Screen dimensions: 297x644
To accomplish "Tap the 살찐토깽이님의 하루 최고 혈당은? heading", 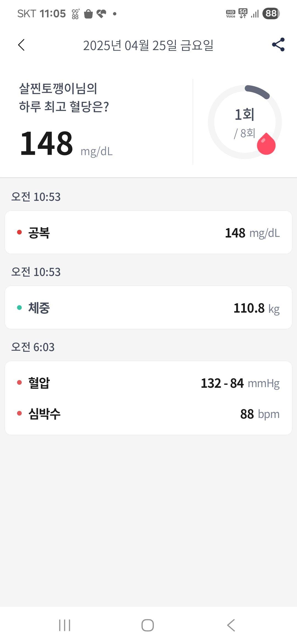I will 64,97.
